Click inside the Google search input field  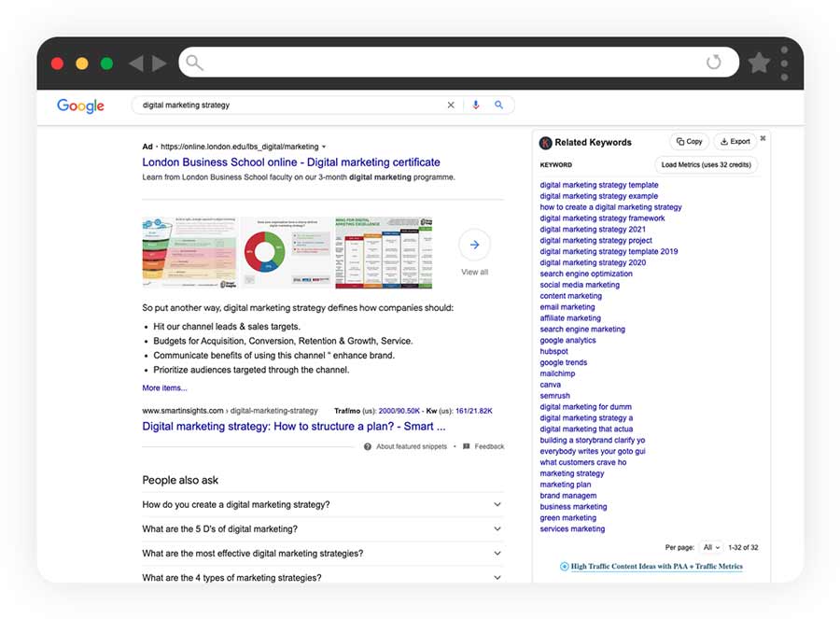pyautogui.click(x=280, y=105)
